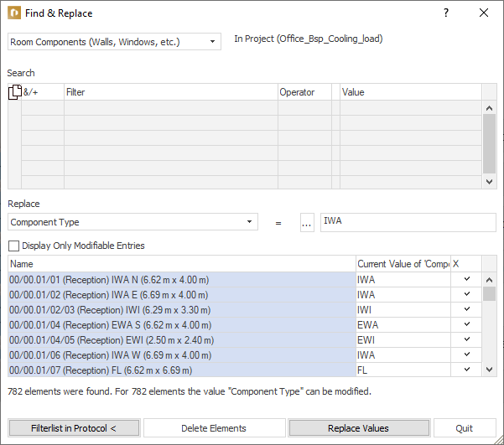Close the Find & Replace dialog
504x445 pixels.
click(484, 13)
